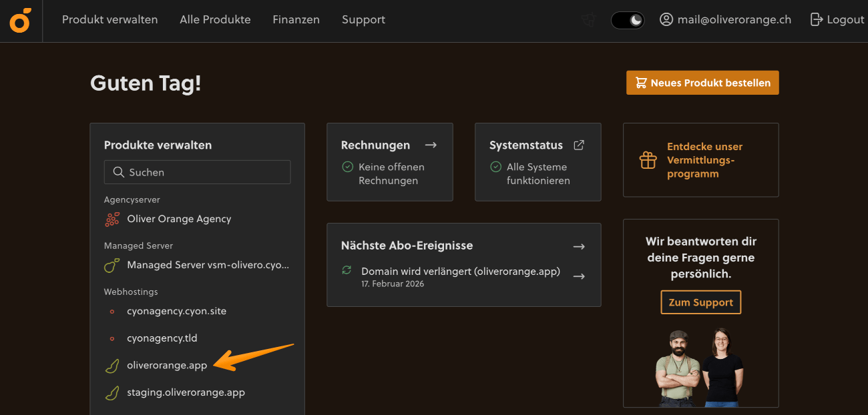Click the cluster icon beside Oliver Orange Agency
Viewport: 868px width, 415px height.
pos(112,219)
